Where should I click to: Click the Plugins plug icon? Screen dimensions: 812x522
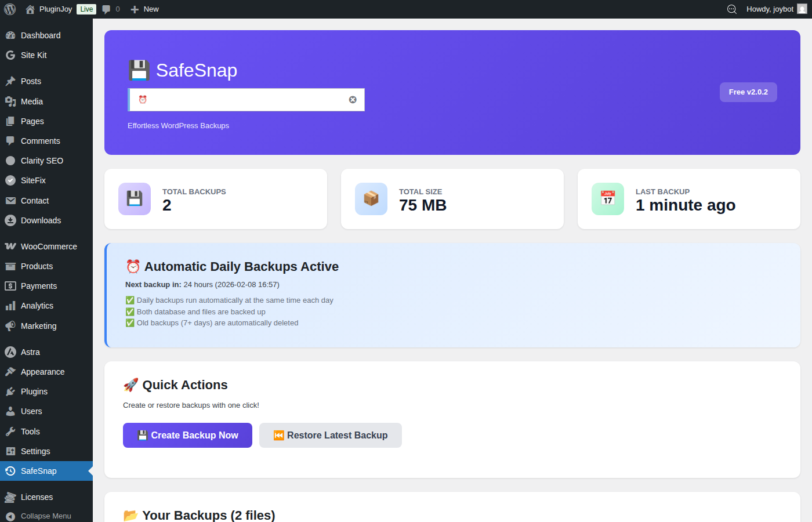(x=10, y=391)
